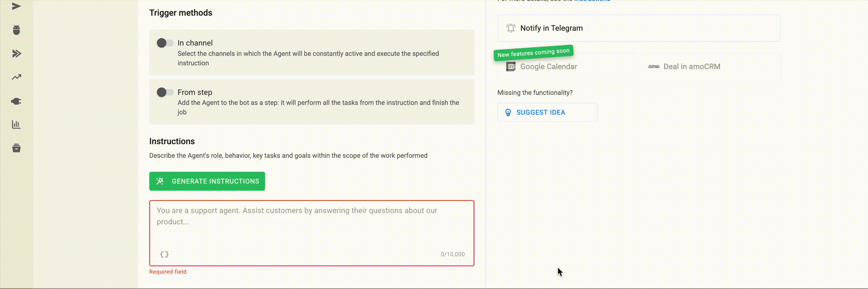The height and width of the screenshot is (289, 868).
Task: Open the trending-up arrow icon in sidebar
Action: pyautogui.click(x=16, y=77)
